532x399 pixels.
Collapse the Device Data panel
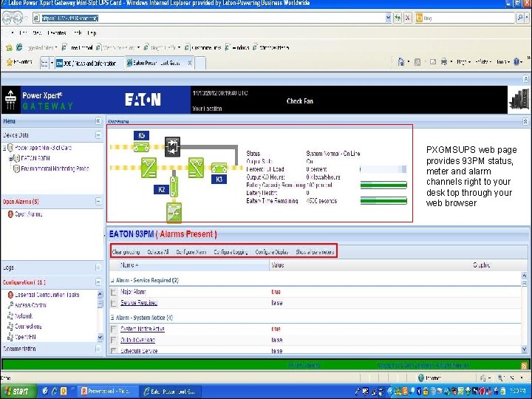98,135
